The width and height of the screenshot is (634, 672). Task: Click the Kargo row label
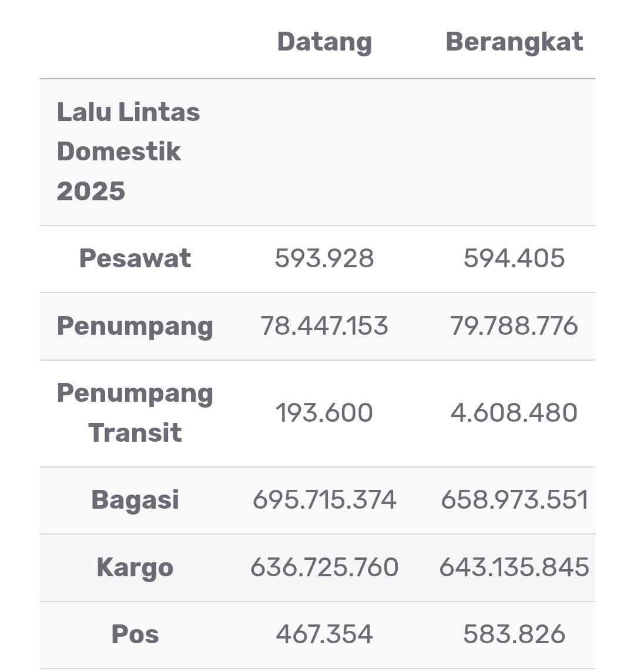click(x=135, y=567)
